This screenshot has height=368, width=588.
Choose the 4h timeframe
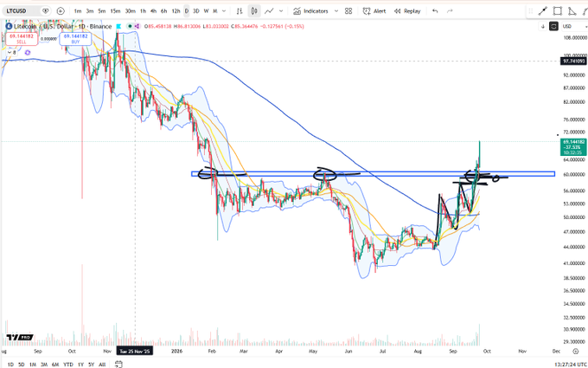click(153, 11)
